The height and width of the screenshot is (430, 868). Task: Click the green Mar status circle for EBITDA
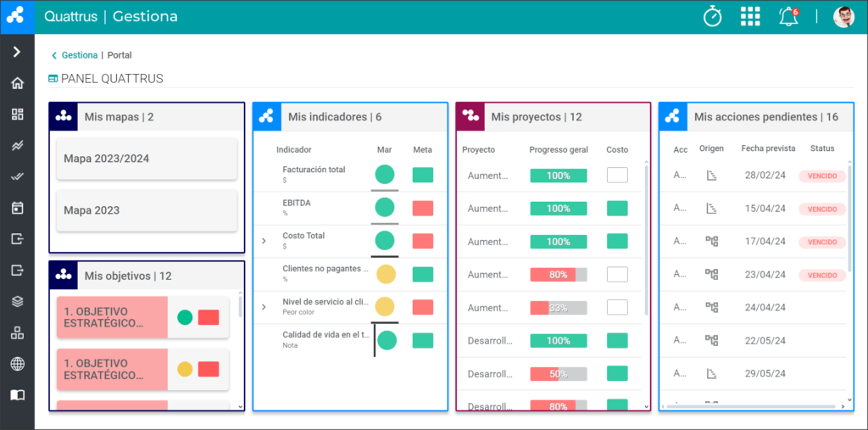pyautogui.click(x=385, y=208)
